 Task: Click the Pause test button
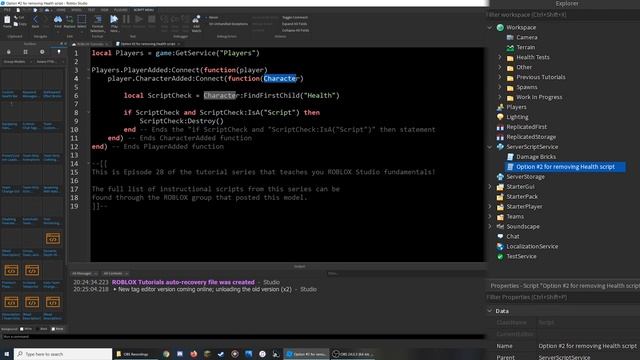coord(126,20)
